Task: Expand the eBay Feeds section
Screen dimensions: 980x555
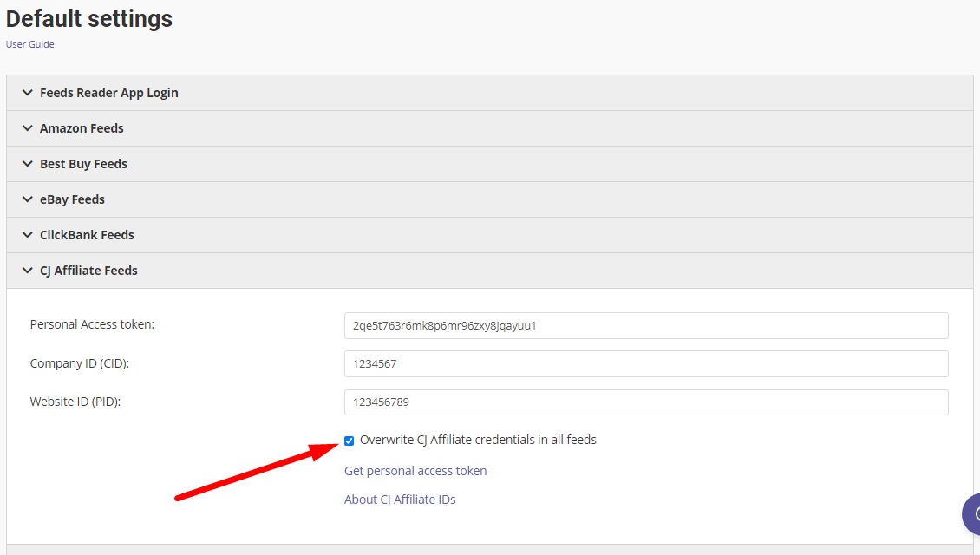Action: coord(490,200)
